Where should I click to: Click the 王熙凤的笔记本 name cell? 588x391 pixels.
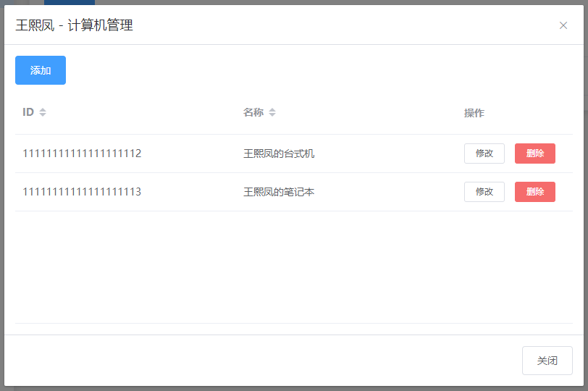[279, 192]
